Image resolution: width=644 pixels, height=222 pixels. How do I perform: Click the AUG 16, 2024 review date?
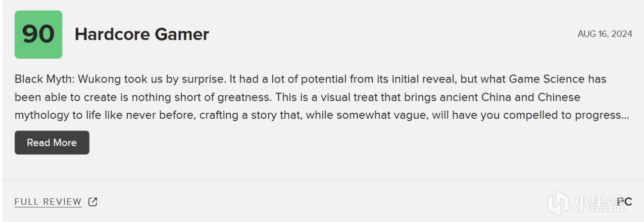[605, 34]
